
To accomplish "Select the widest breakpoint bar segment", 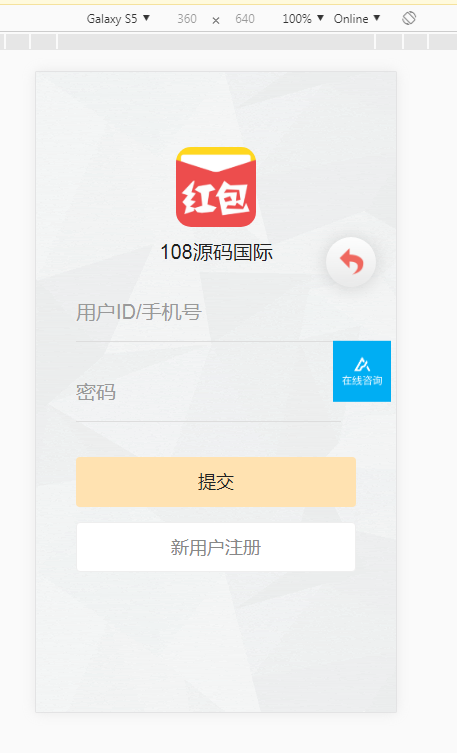I will tap(216, 42).
